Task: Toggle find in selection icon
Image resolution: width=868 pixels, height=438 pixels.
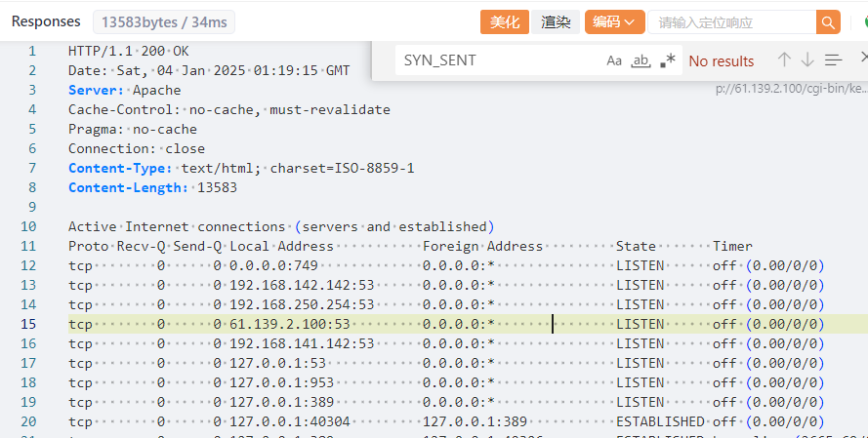Action: (x=833, y=60)
